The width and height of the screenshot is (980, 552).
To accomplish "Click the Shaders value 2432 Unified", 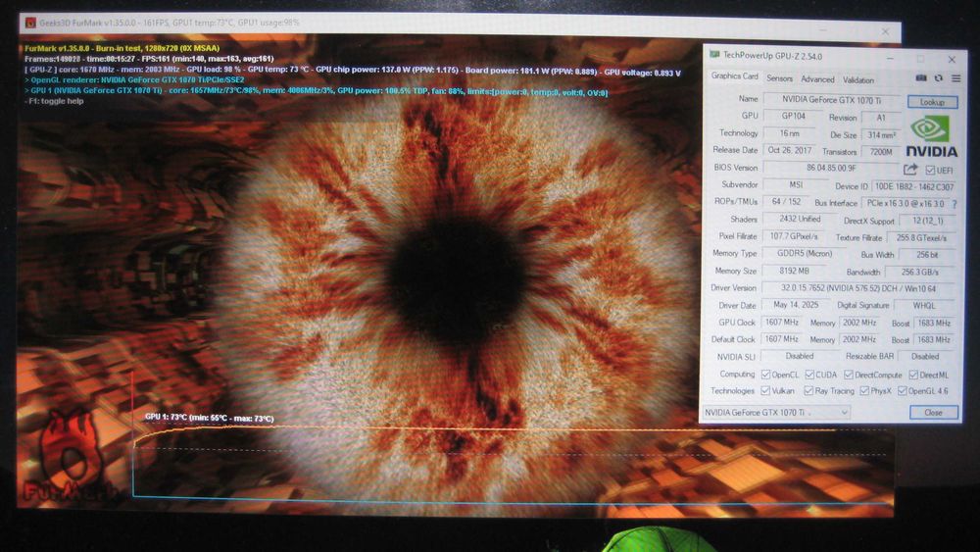I will click(800, 219).
